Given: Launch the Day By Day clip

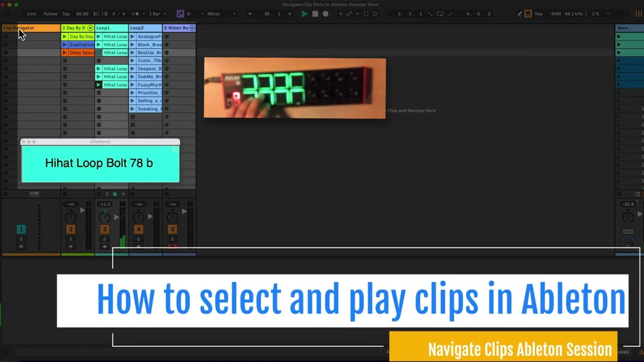Looking at the screenshot, I should [x=64, y=37].
